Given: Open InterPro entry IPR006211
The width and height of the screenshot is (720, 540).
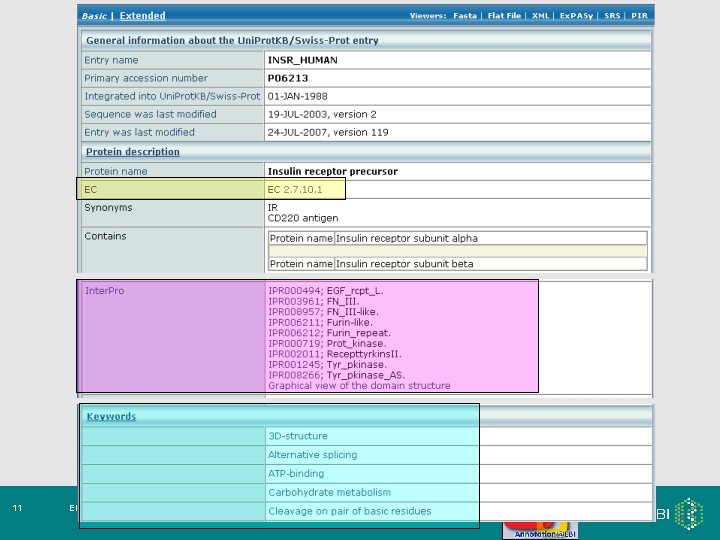Looking at the screenshot, I should 294,322.
